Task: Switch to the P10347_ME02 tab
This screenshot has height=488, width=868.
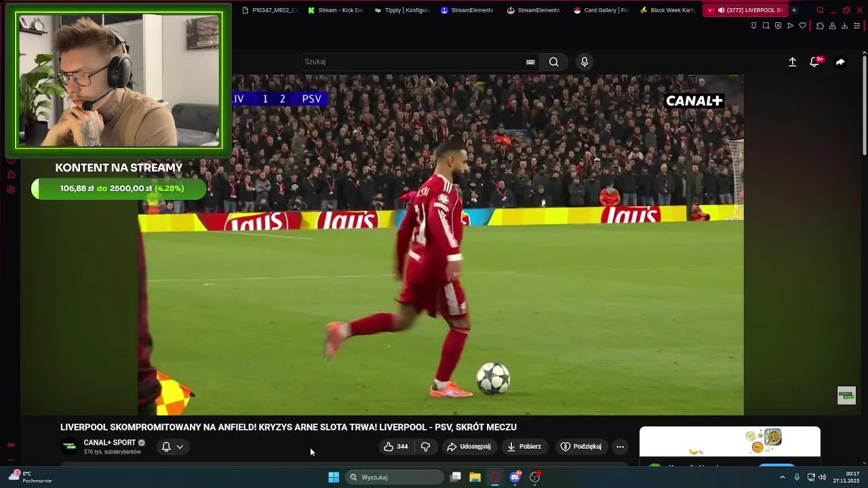Action: (270, 10)
